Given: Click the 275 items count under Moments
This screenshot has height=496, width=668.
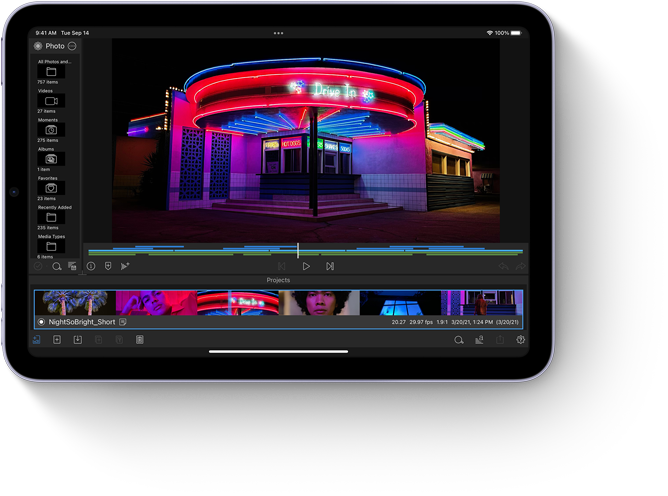Looking at the screenshot, I should pos(47,140).
